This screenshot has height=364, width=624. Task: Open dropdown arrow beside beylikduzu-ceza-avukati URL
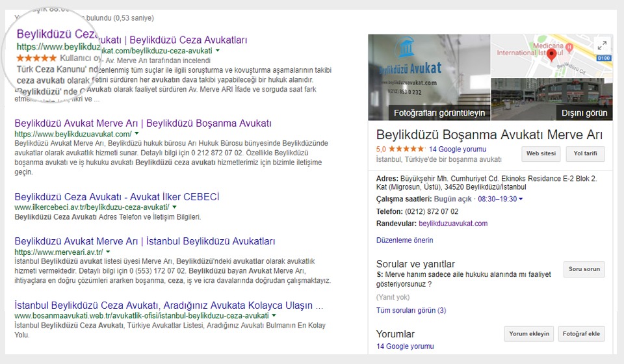[x=218, y=51]
